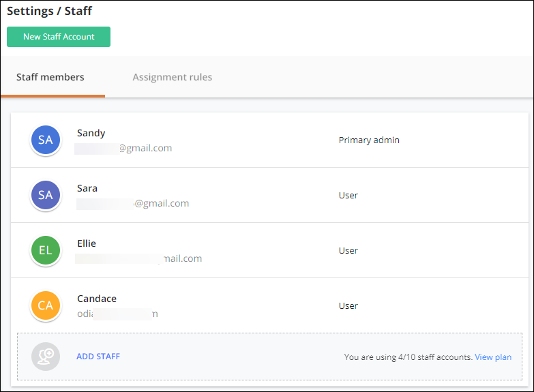Click the New Staff Account button

coord(59,37)
